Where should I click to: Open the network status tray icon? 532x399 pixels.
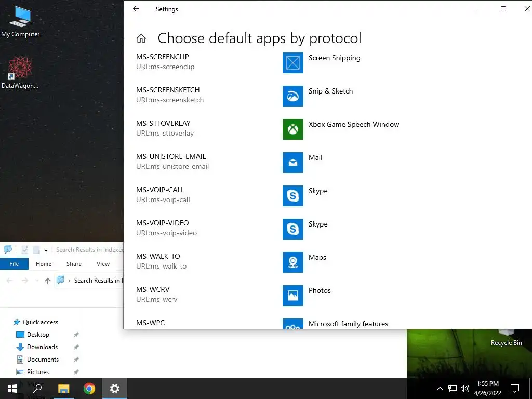[x=453, y=389]
